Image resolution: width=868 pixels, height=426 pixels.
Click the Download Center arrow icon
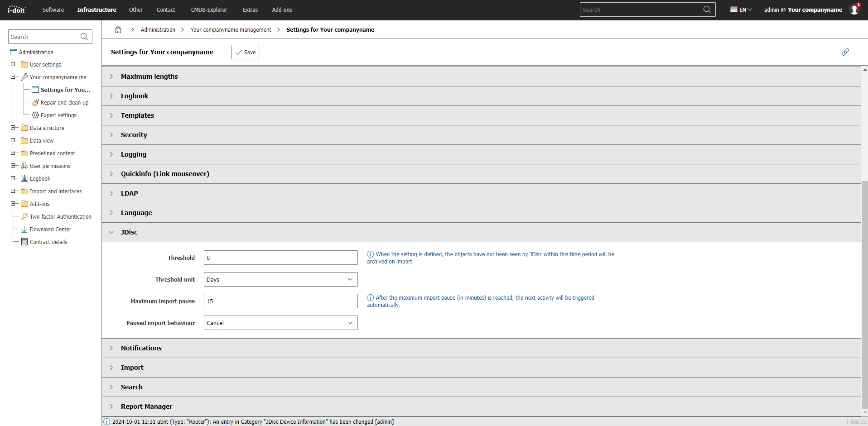24,229
